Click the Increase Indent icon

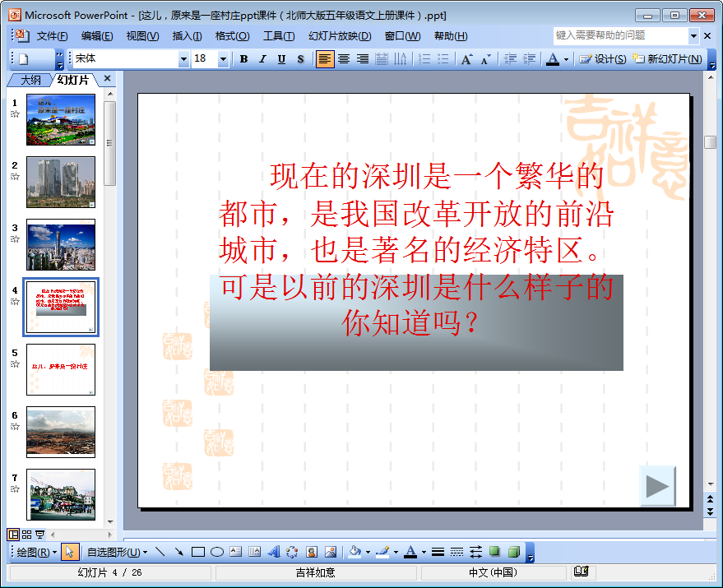tap(529, 59)
